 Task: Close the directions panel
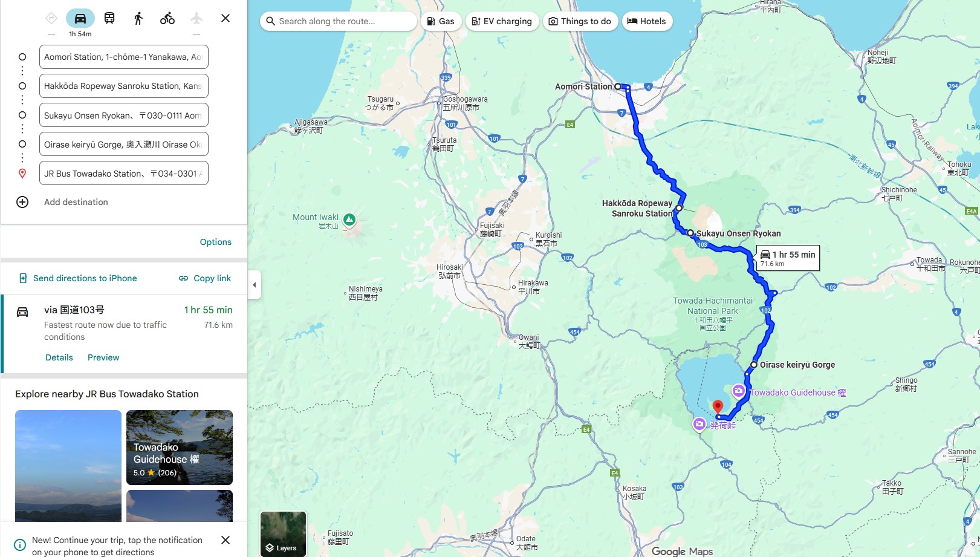[x=226, y=18]
